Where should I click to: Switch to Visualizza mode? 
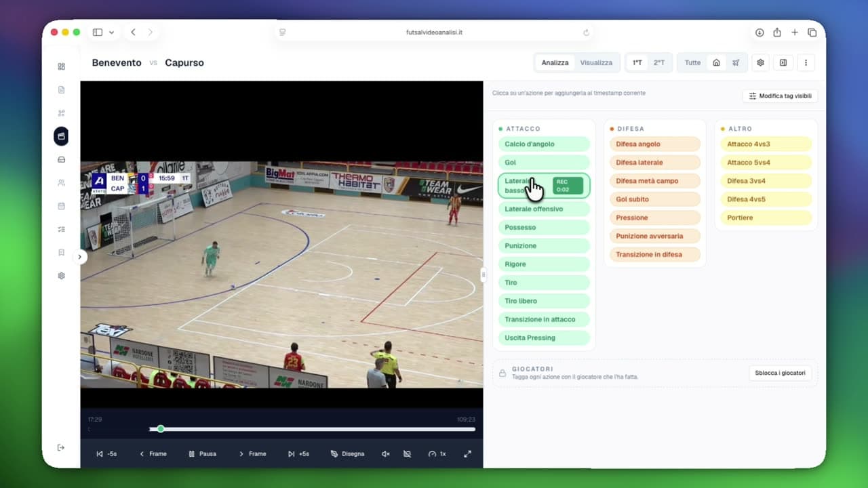pyautogui.click(x=596, y=62)
